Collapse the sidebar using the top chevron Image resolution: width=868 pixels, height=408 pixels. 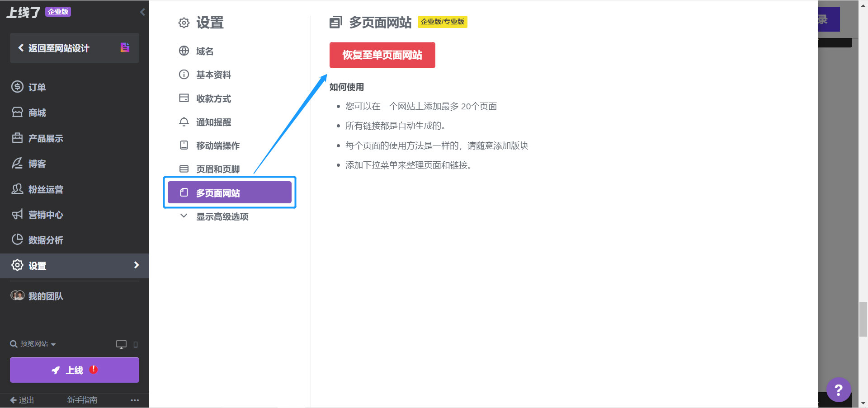[x=142, y=12]
